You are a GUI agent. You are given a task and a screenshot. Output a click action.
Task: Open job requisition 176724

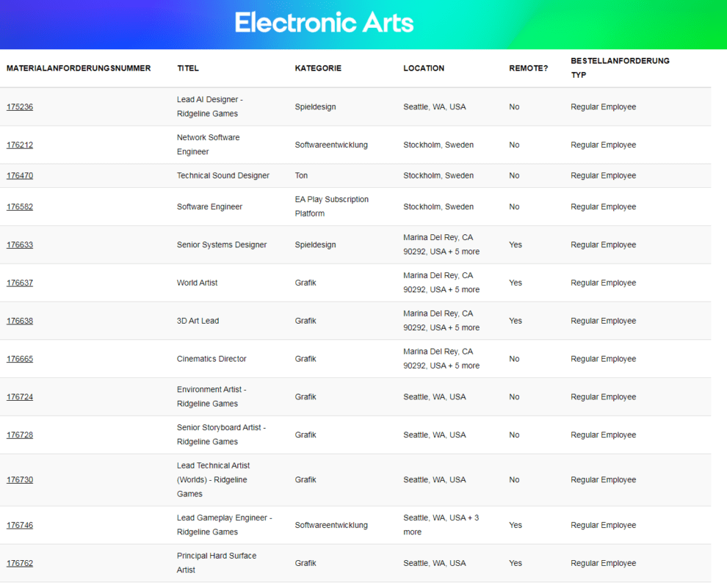[20, 396]
